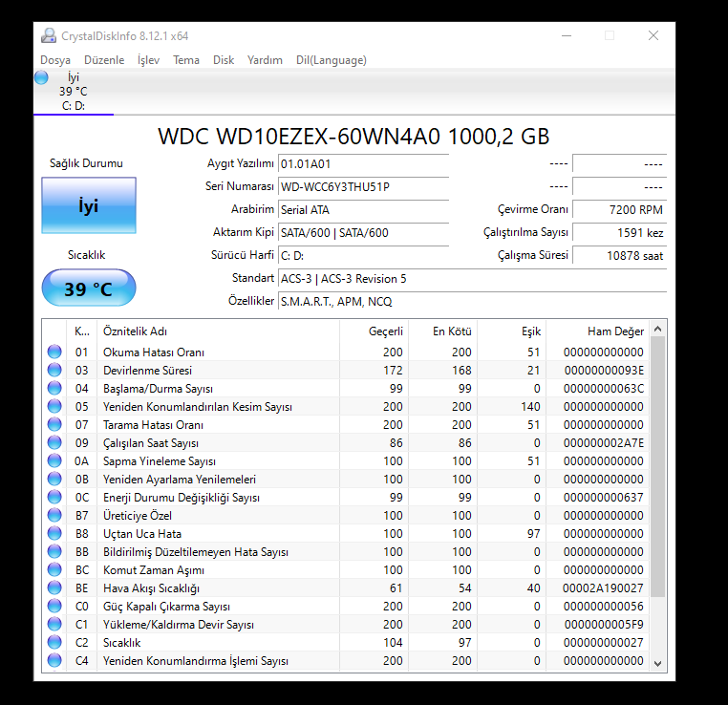The height and width of the screenshot is (705, 728).
Task: Open the İşlev menu
Action: pos(148,60)
